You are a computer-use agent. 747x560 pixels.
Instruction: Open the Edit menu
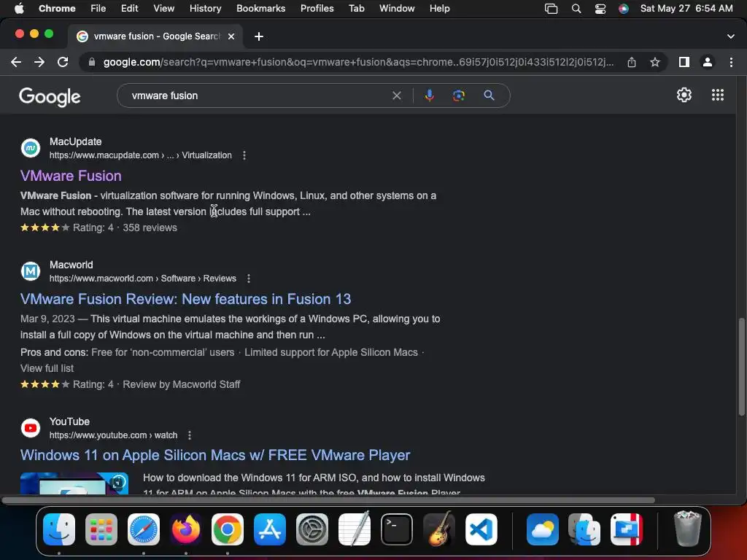click(x=130, y=9)
